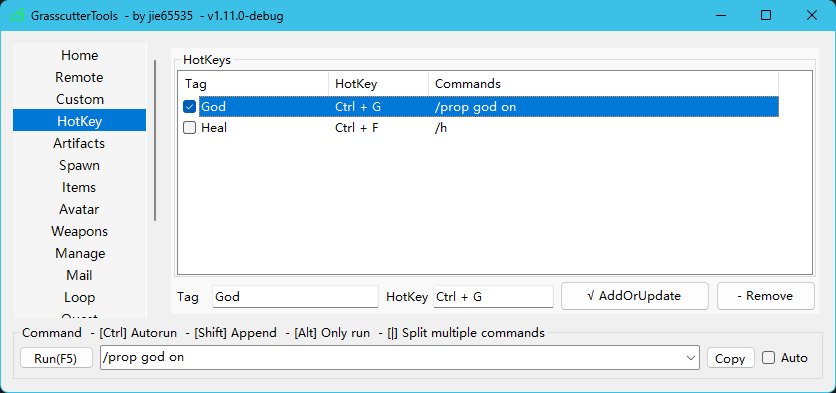Image resolution: width=836 pixels, height=393 pixels.
Task: Go to the Remote section
Action: coord(79,77)
